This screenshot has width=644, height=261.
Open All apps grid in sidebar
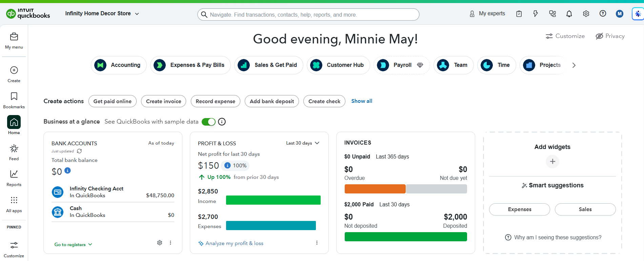(14, 204)
